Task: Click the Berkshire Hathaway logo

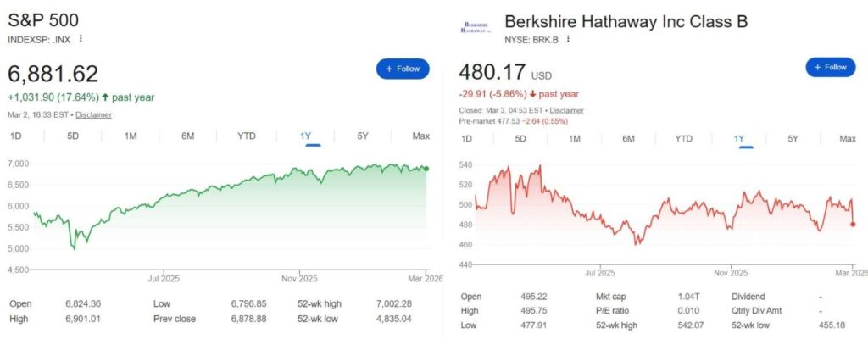Action: 477,26
